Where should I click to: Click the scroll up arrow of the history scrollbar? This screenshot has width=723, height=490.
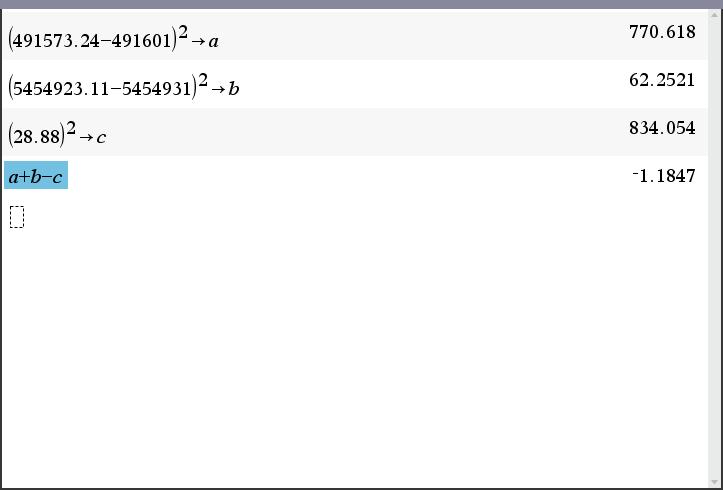pyautogui.click(x=715, y=15)
